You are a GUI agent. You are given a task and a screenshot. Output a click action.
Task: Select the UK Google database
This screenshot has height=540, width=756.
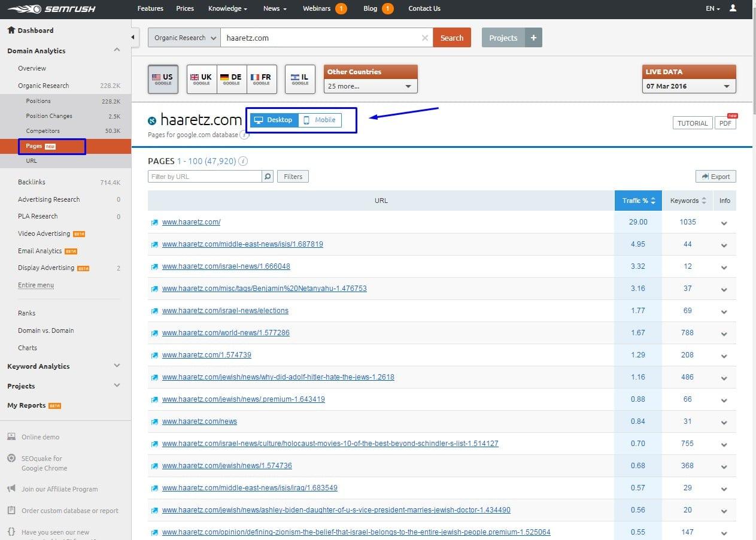coord(202,80)
